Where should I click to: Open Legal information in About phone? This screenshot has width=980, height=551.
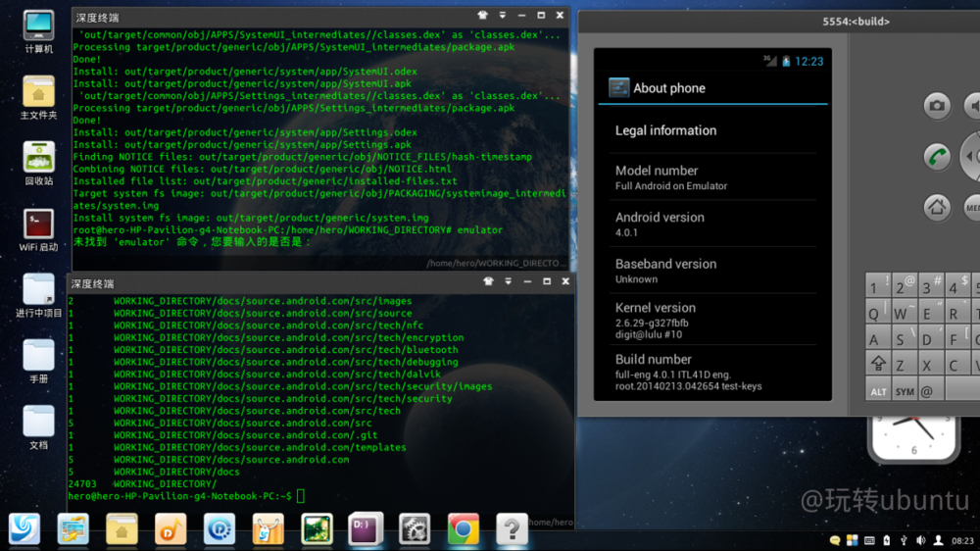point(712,130)
